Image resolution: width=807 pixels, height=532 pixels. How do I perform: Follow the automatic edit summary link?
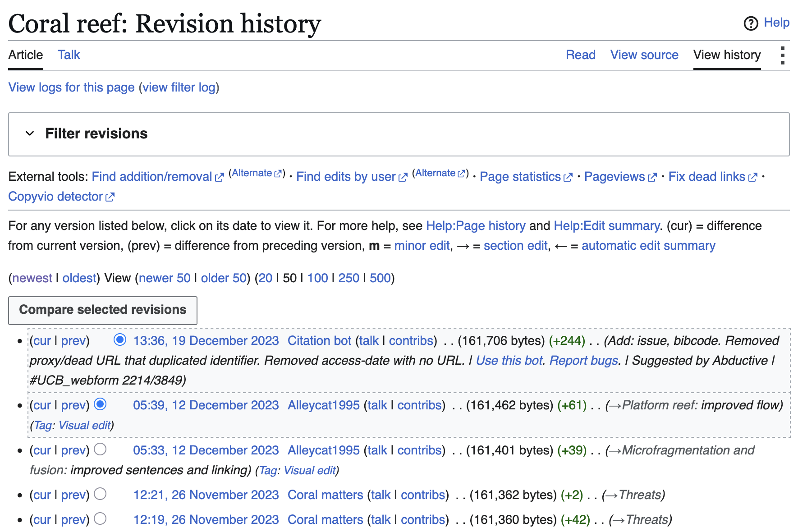648,246
